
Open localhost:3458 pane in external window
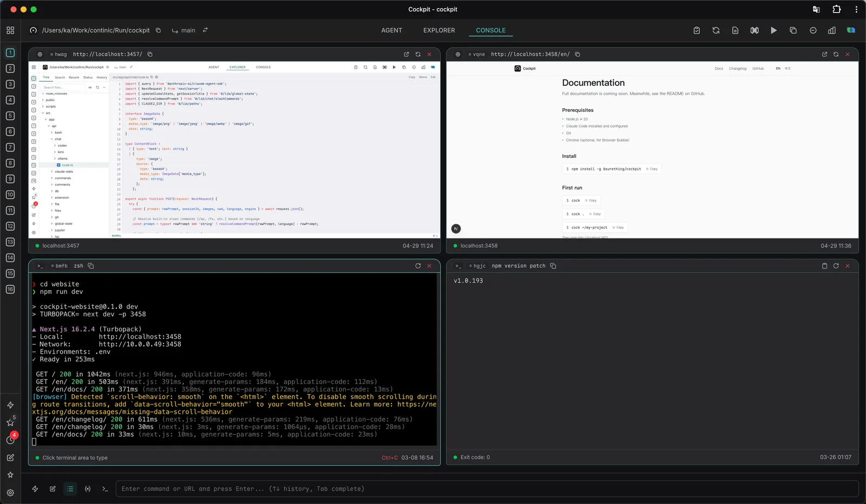pos(824,54)
